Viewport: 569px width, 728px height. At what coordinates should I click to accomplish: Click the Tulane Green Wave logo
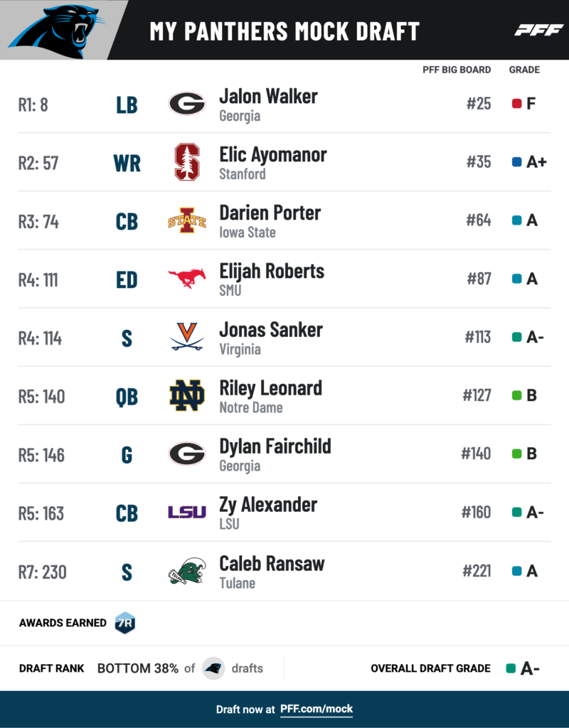coord(187,571)
